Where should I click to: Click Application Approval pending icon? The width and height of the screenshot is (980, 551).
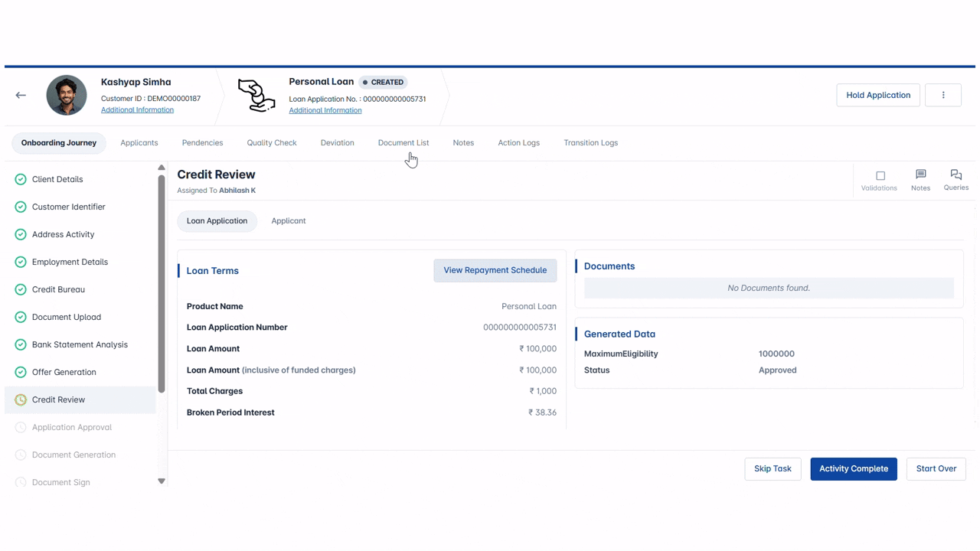21,427
